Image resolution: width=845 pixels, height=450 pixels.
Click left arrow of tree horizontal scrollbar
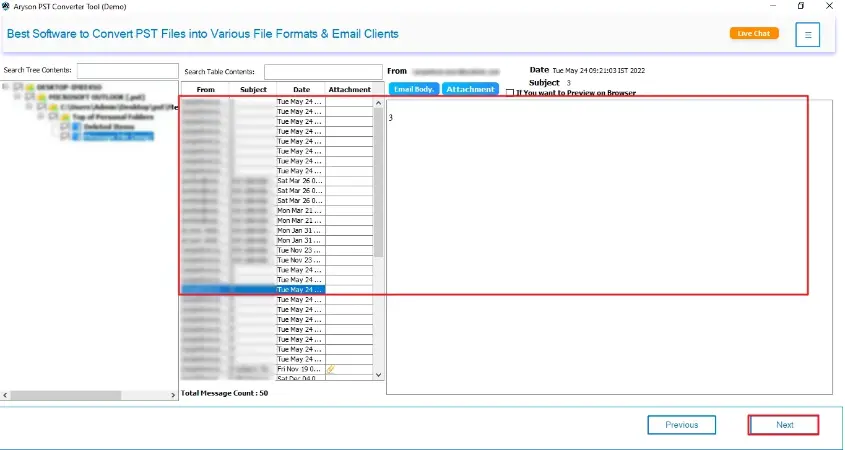pos(5,395)
